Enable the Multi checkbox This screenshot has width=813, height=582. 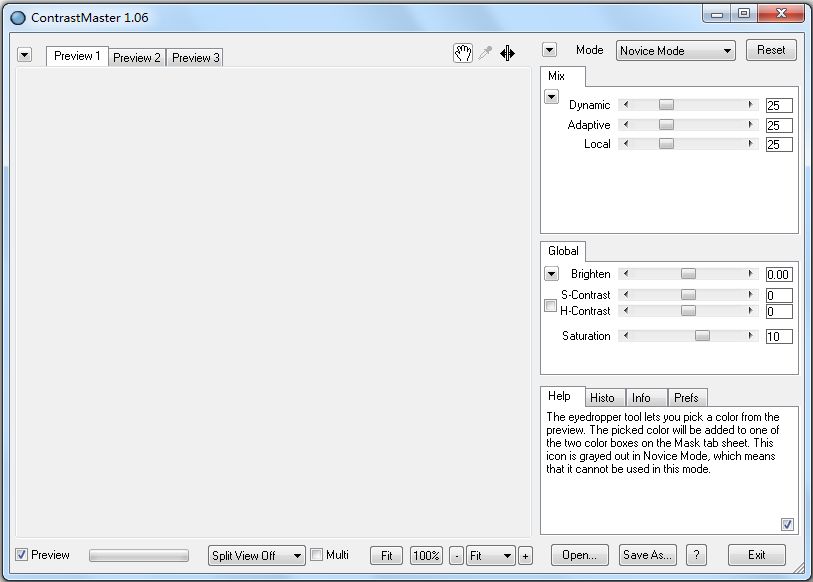coord(316,555)
